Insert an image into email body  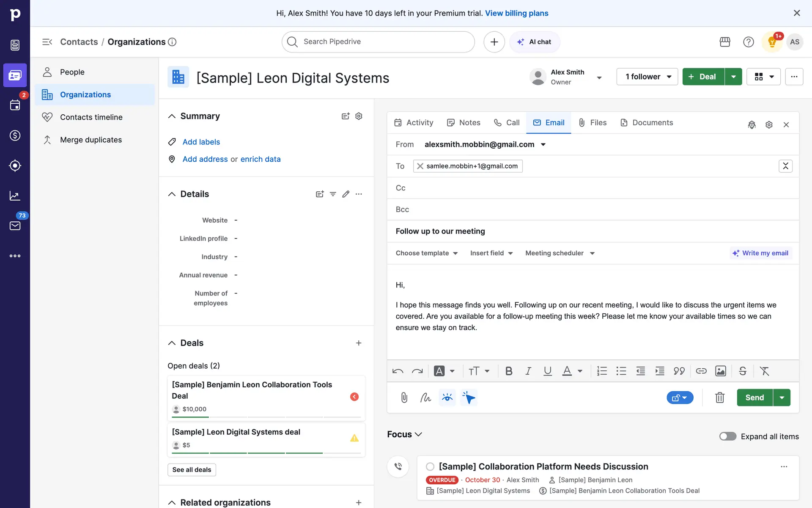click(720, 371)
